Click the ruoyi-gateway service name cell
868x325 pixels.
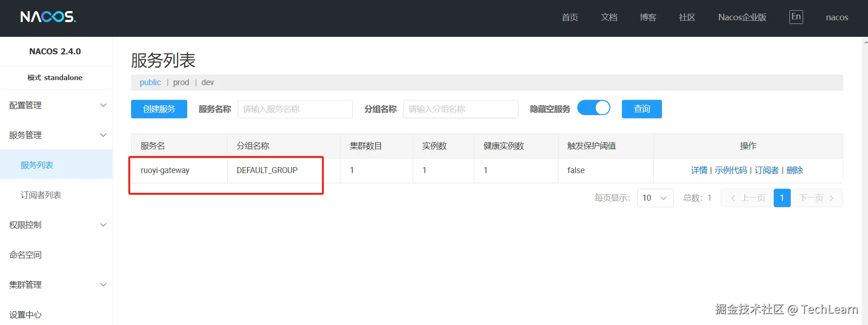pyautogui.click(x=179, y=170)
